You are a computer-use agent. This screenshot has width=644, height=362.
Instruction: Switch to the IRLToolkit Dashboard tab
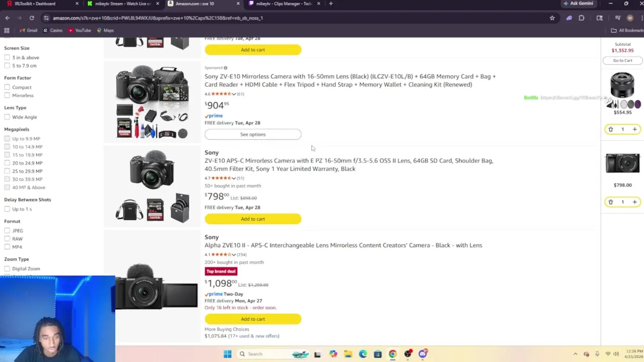tap(40, 4)
